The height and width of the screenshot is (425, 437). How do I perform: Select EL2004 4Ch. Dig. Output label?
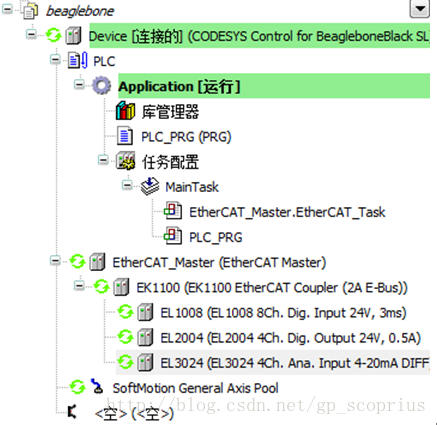point(290,338)
